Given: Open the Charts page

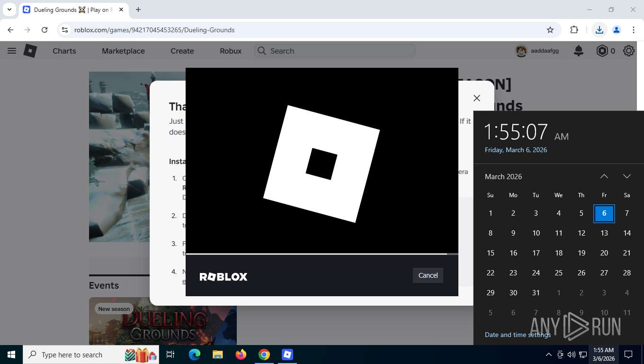Looking at the screenshot, I should tap(64, 51).
